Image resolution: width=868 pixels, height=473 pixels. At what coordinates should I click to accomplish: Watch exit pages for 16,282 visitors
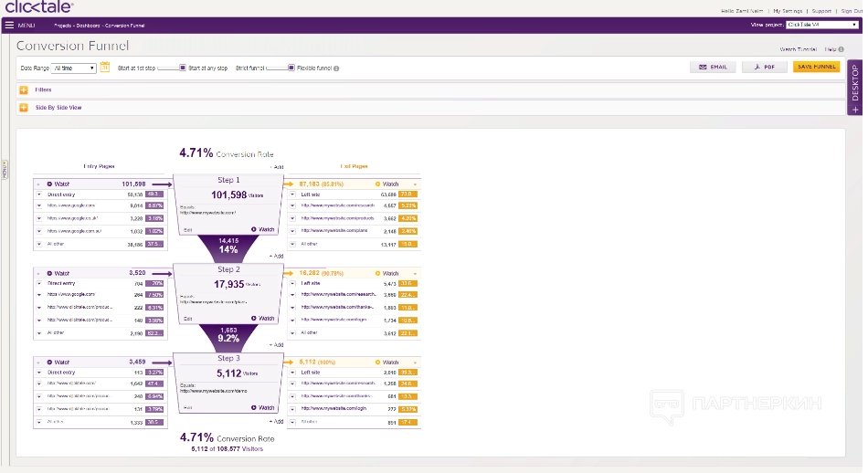pyautogui.click(x=387, y=273)
